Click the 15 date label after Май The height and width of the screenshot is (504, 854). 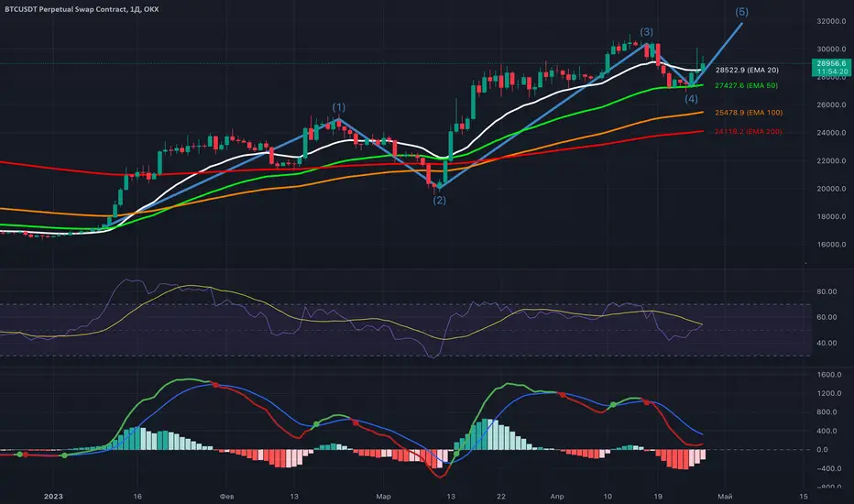804,497
